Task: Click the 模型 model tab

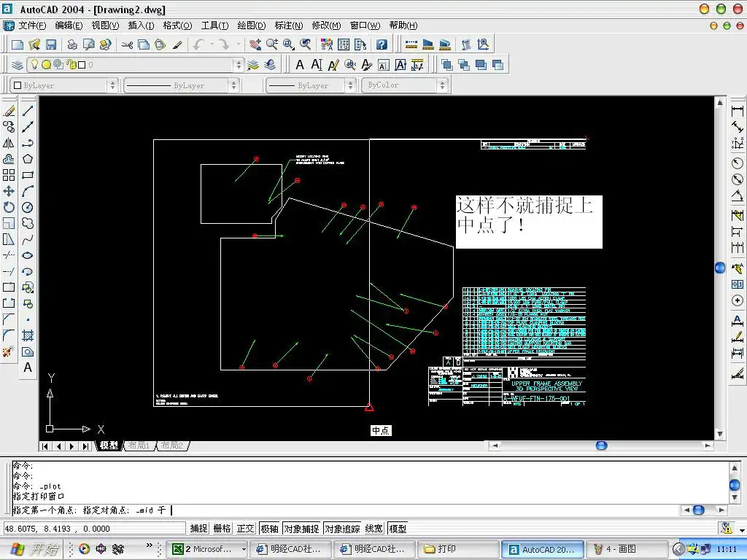Action: [109, 446]
